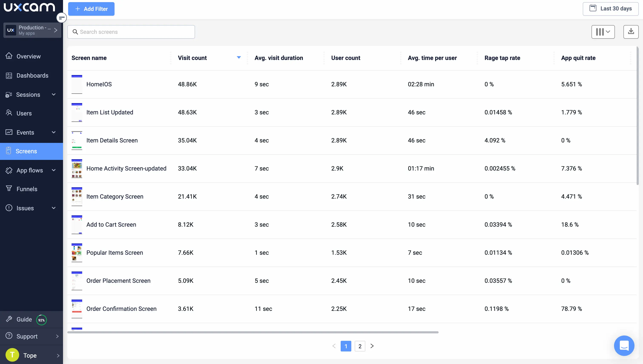The width and height of the screenshot is (643, 364).
Task: Go to the Users section
Action: pyautogui.click(x=24, y=113)
